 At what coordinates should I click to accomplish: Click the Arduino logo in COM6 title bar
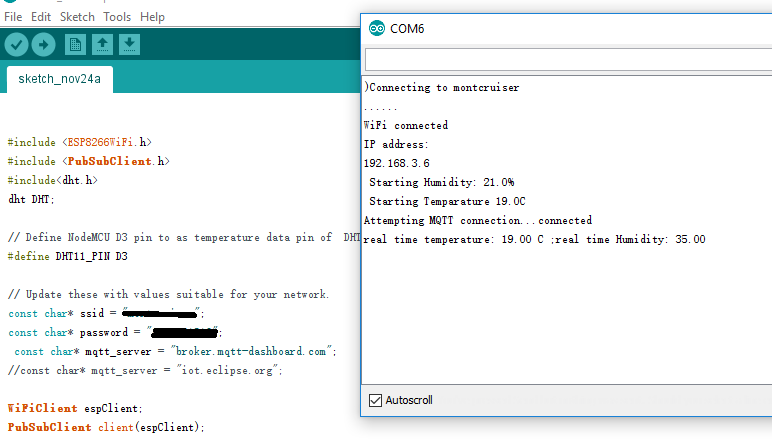(376, 28)
